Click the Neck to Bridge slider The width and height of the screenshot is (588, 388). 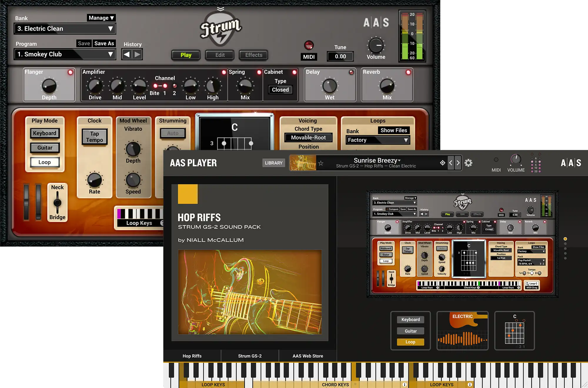57,203
